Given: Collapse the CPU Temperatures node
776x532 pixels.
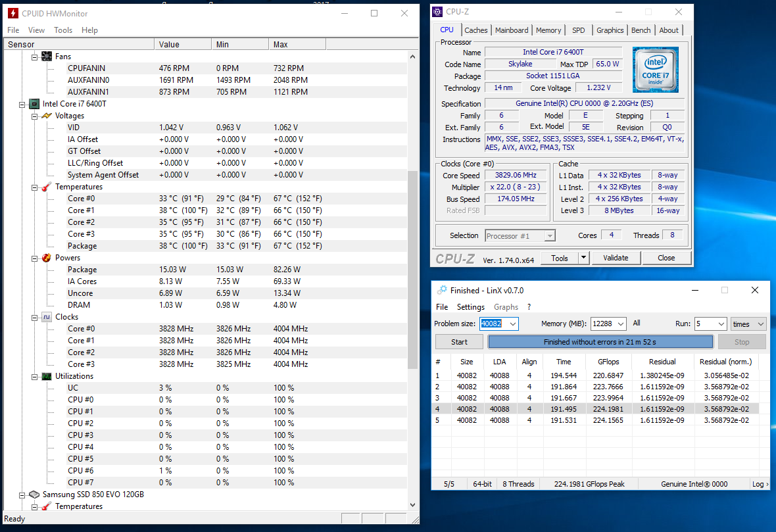Looking at the screenshot, I should [x=35, y=187].
